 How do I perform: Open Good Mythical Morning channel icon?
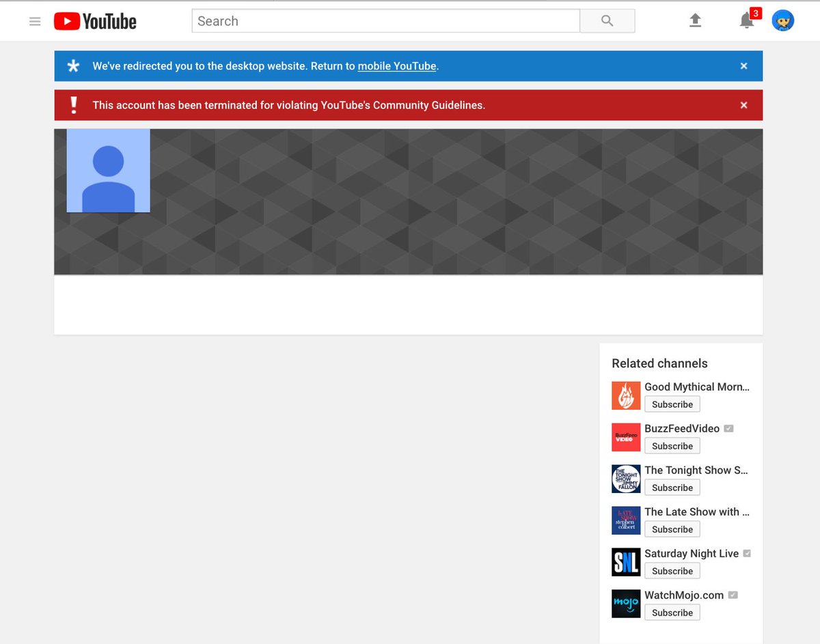tap(626, 396)
